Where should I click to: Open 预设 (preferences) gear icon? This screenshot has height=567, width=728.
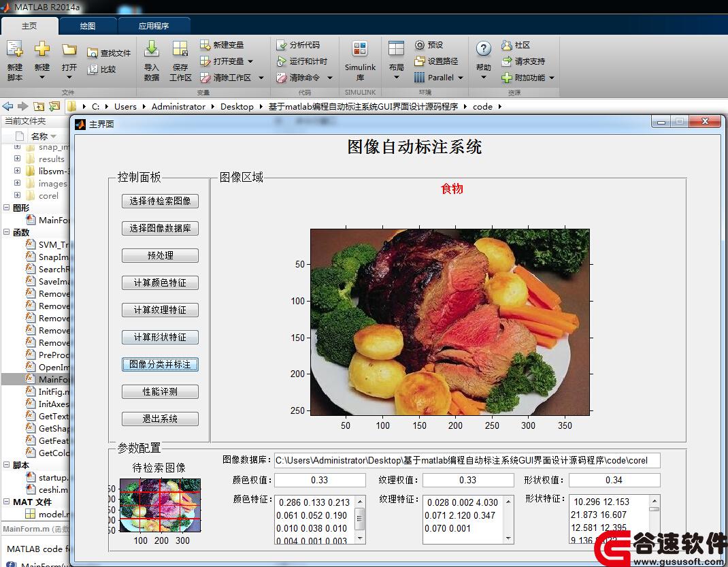coord(419,44)
